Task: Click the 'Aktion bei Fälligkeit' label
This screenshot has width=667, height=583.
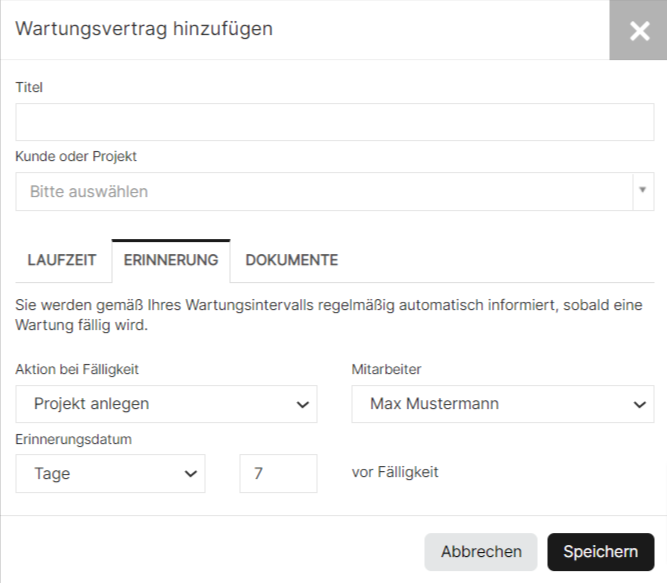Action: 77,370
